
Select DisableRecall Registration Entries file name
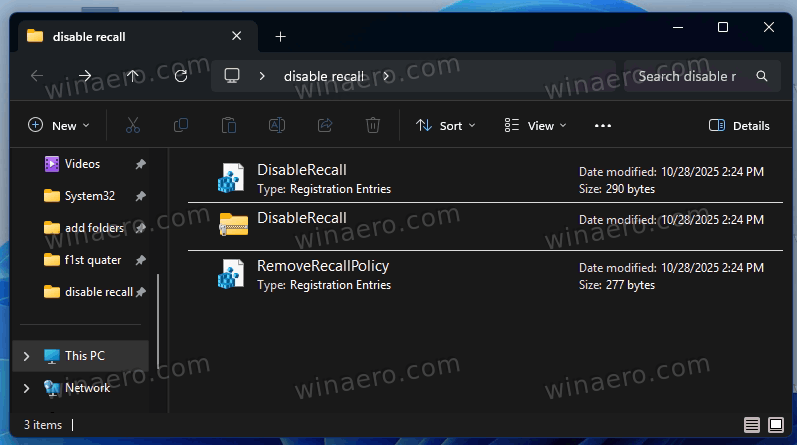(301, 170)
